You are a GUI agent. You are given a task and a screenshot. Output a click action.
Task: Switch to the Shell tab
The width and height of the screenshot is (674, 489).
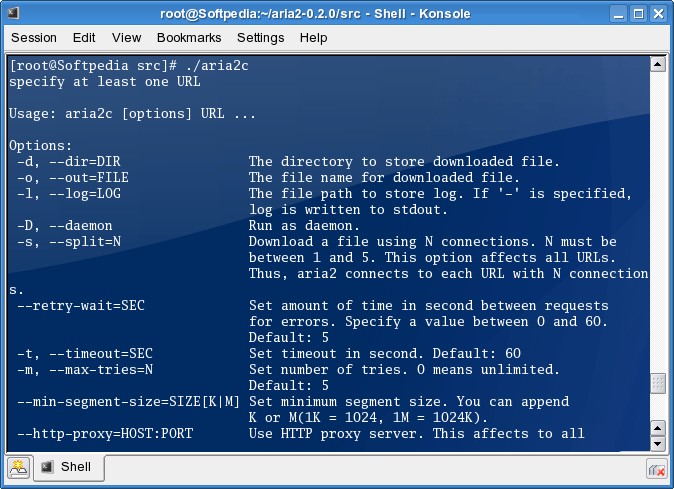point(68,467)
